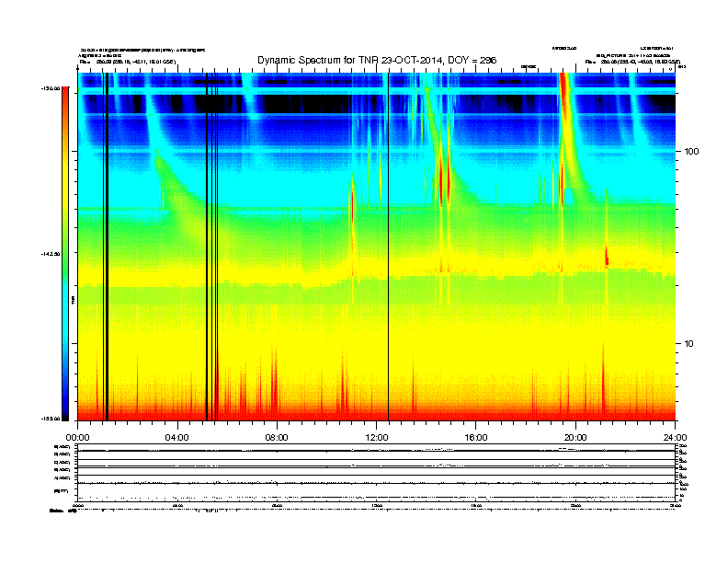Click the '10' frequency axis label
728x563 pixels.
(x=689, y=344)
